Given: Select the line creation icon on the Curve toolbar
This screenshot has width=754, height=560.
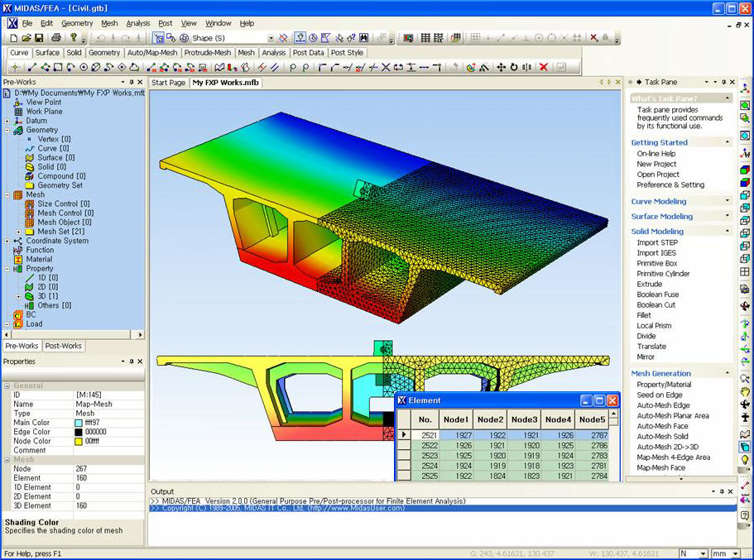Looking at the screenshot, I should [31, 68].
